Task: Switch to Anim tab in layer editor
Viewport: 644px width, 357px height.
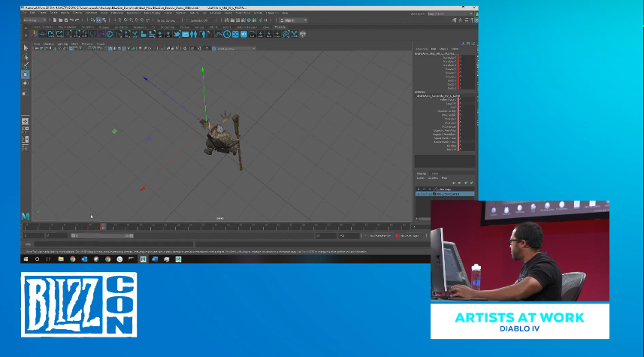Action: 434,174
